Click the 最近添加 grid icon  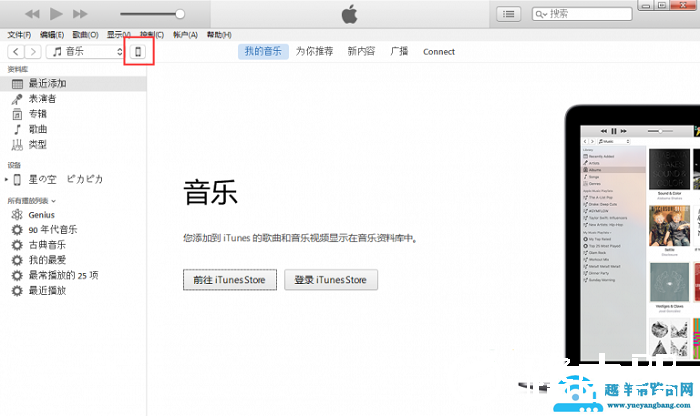[17, 84]
